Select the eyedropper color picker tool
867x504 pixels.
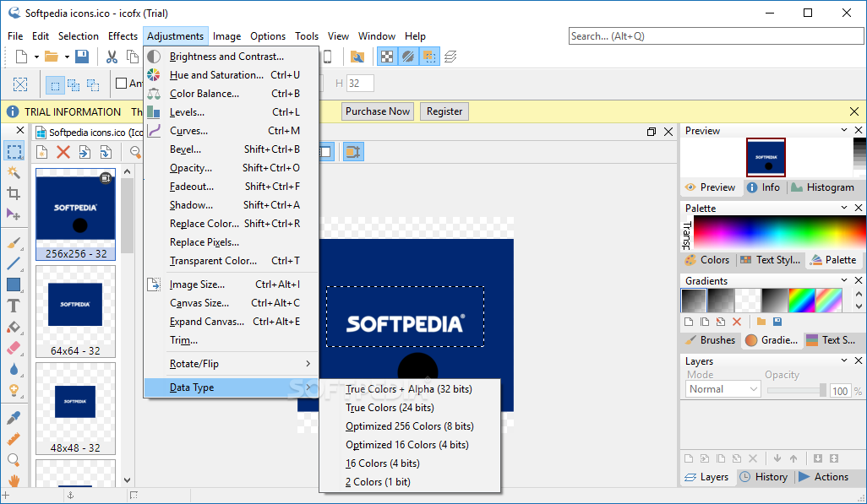coord(14,418)
